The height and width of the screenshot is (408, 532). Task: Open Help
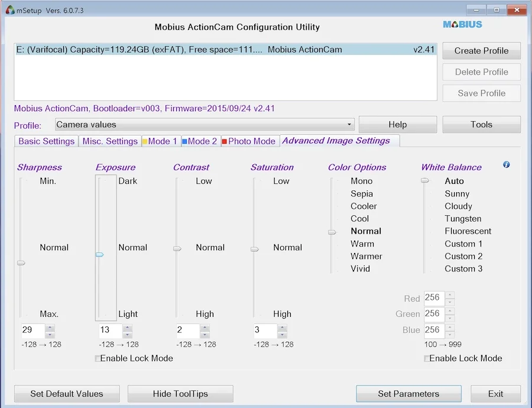tap(398, 125)
